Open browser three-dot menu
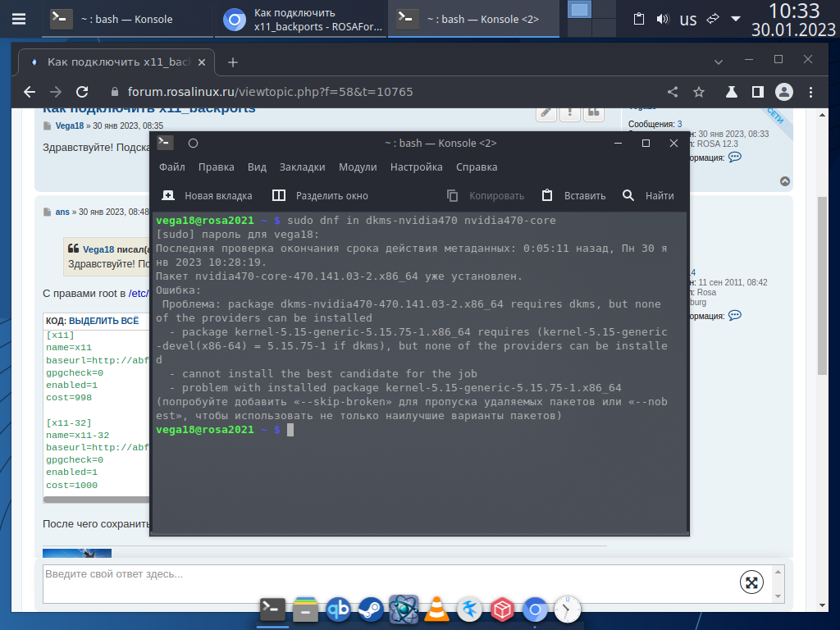840x630 pixels. pyautogui.click(x=810, y=92)
